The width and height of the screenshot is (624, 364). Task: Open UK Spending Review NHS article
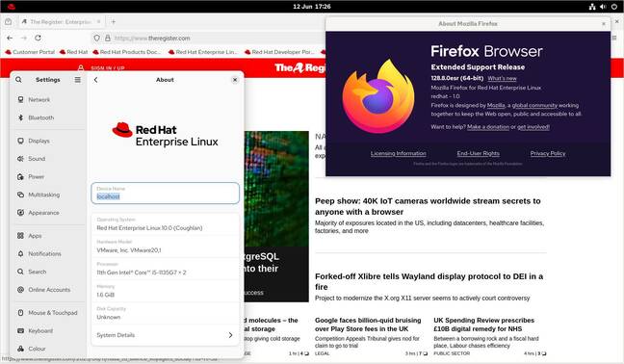tap(484, 325)
